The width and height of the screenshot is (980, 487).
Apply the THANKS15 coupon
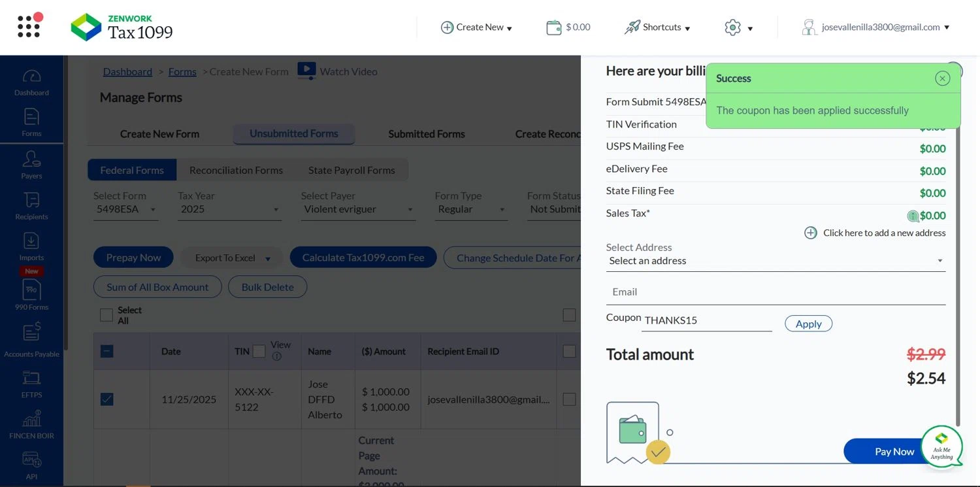(x=808, y=324)
